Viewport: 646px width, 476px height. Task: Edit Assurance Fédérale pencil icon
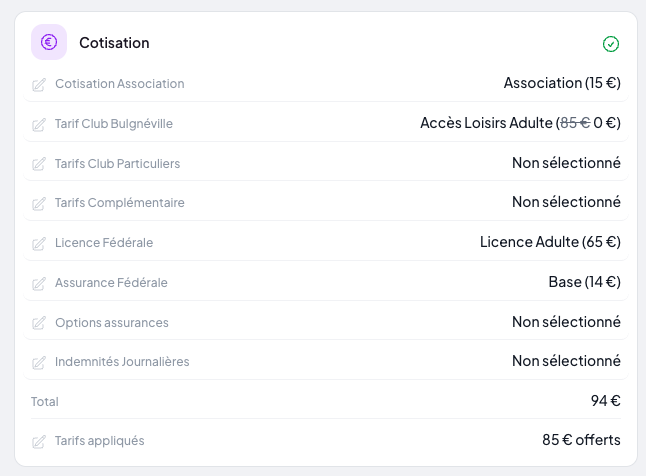(39, 283)
